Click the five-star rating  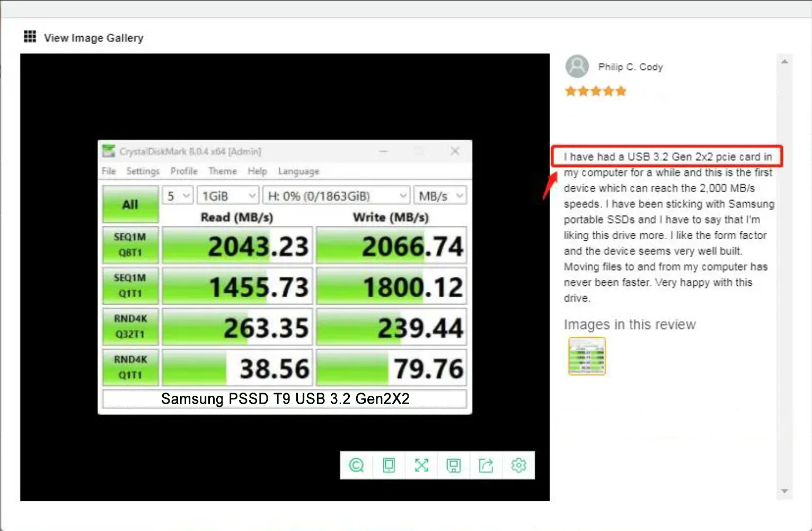(595, 91)
